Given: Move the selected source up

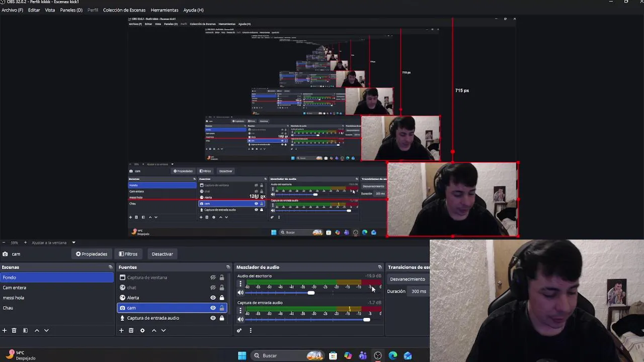Looking at the screenshot, I should [x=154, y=330].
